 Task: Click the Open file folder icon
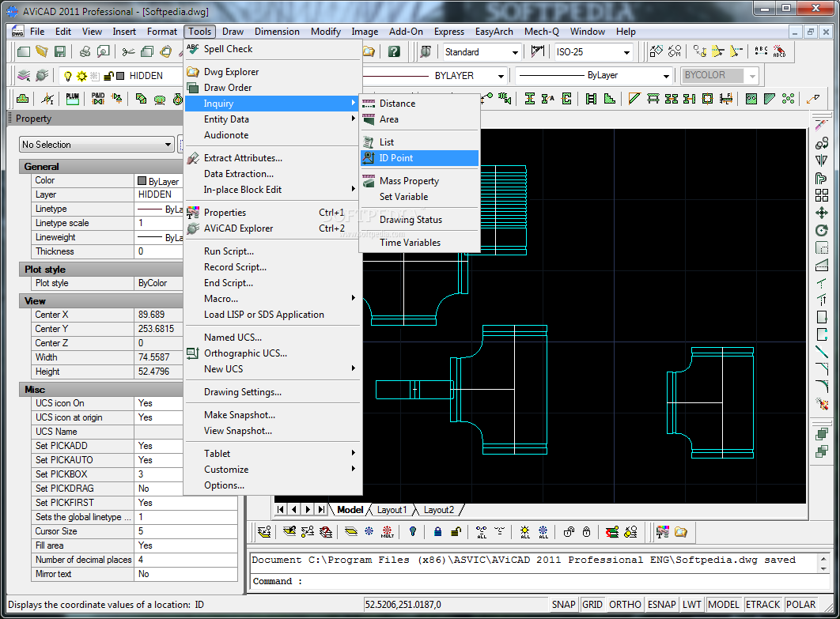[42, 51]
